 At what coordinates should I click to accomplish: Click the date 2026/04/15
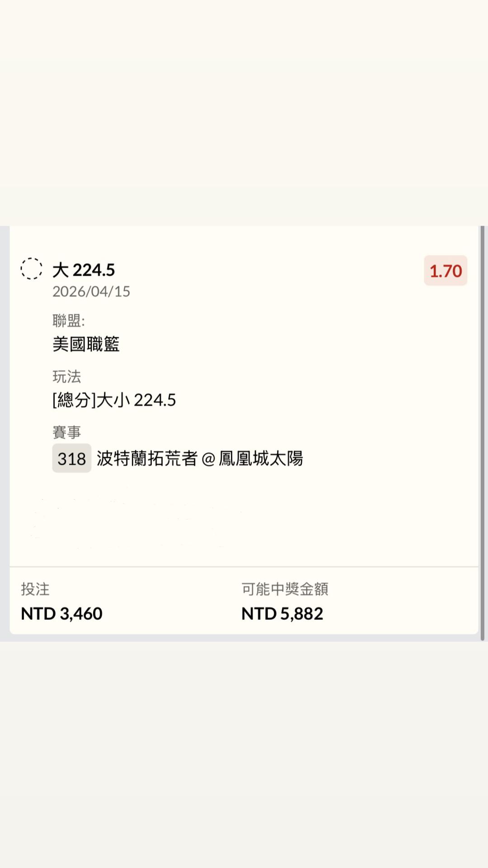point(91,292)
